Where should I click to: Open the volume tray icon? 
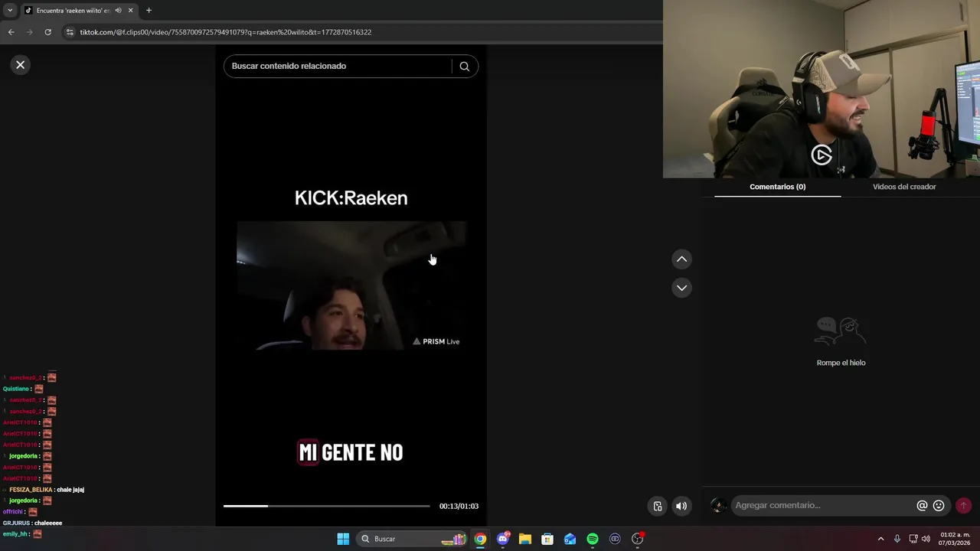(926, 539)
